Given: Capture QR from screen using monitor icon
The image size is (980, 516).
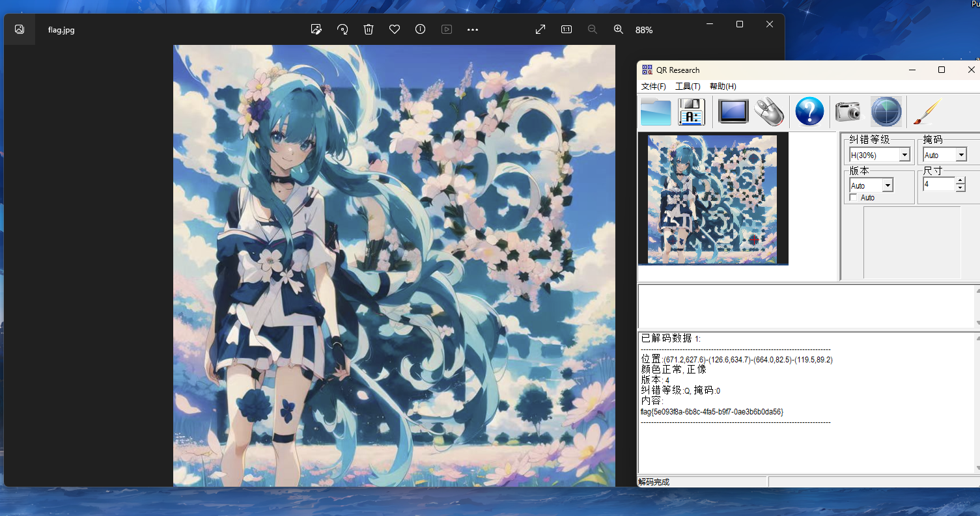Looking at the screenshot, I should (733, 112).
